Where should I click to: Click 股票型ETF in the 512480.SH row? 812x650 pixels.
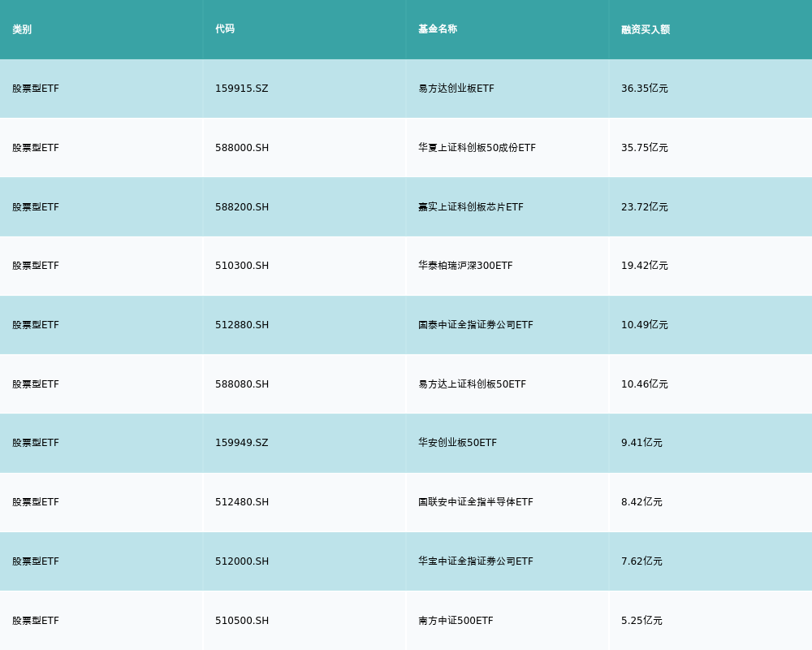coord(36,502)
